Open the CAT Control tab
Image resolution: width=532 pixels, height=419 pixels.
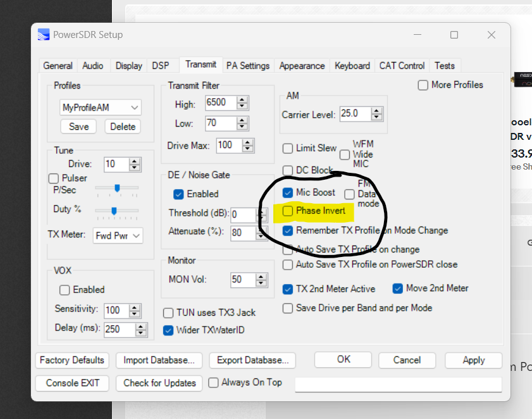[x=402, y=66]
